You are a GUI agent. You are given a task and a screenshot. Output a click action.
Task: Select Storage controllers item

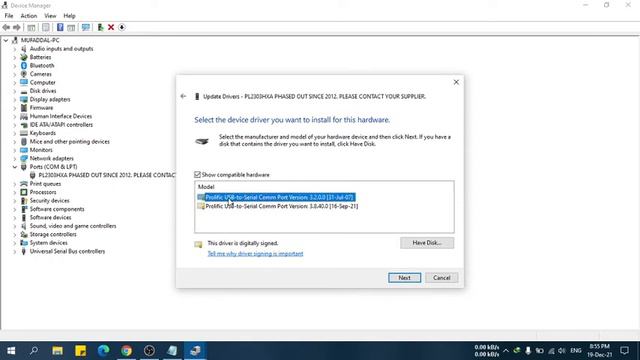click(53, 234)
